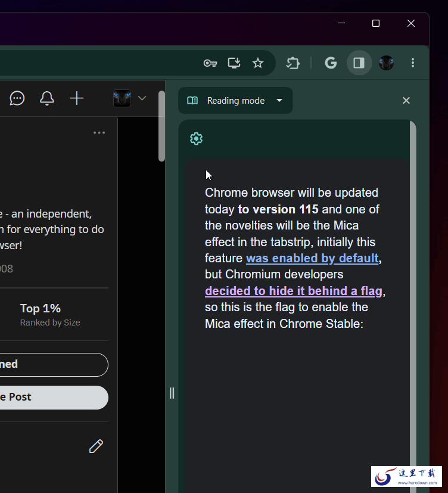Expand the Reddit user menu chevron
This screenshot has width=448, height=493.
click(x=142, y=98)
